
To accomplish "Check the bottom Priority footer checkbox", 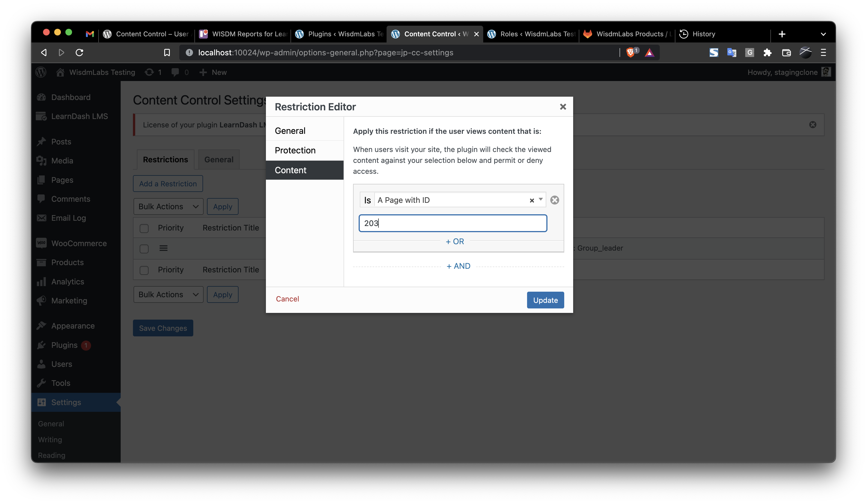I will coord(144,270).
